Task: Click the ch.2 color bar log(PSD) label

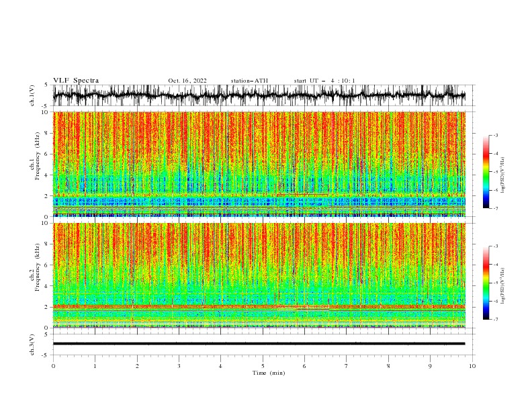Action: pyautogui.click(x=502, y=286)
